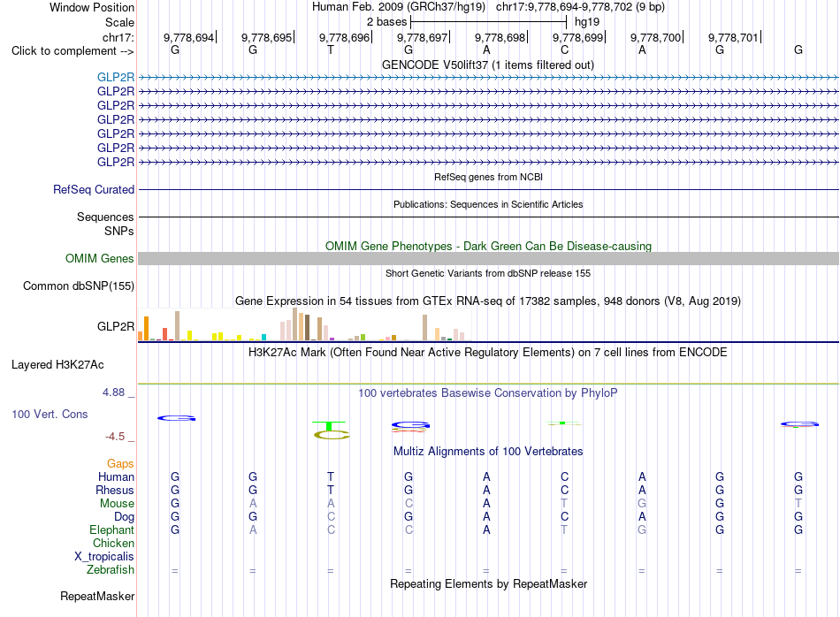Click the Elephant species label
The height and width of the screenshot is (617, 840).
pyautogui.click(x=112, y=529)
